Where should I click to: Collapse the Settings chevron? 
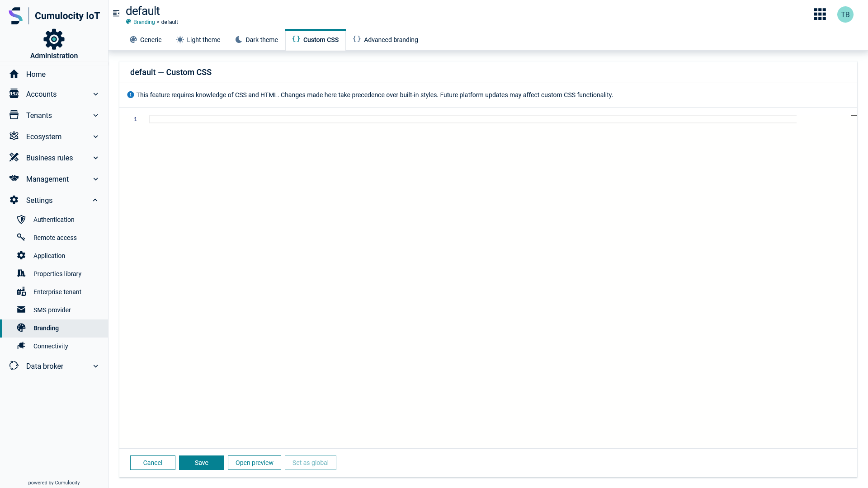coord(95,200)
